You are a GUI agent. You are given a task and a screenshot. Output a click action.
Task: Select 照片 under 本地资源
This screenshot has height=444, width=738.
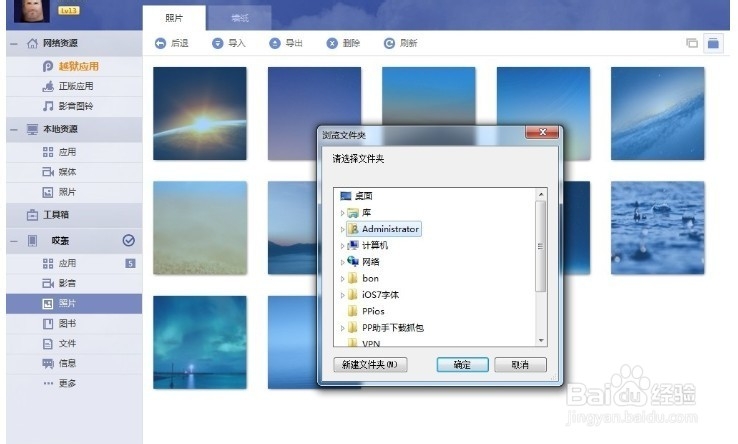(x=74, y=192)
